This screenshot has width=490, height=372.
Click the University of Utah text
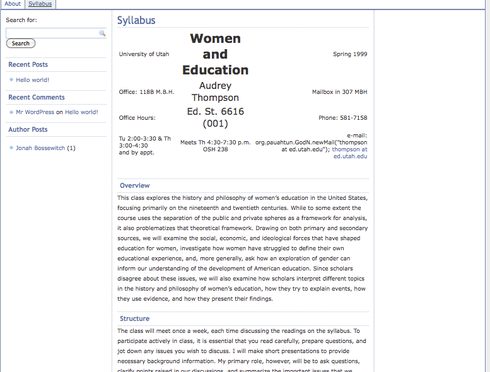(144, 54)
